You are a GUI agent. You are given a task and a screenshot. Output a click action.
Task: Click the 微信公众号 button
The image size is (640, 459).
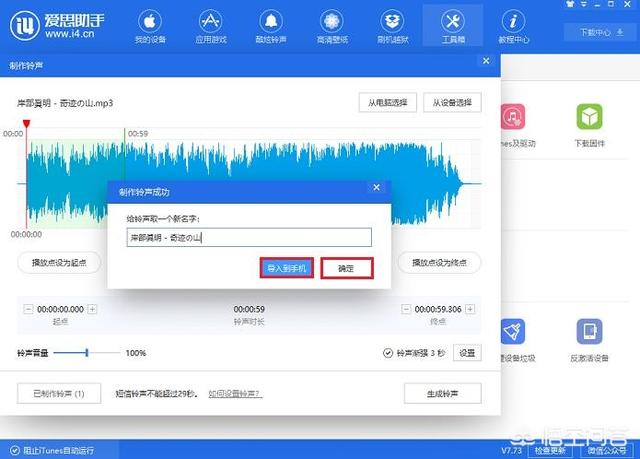pos(607,450)
